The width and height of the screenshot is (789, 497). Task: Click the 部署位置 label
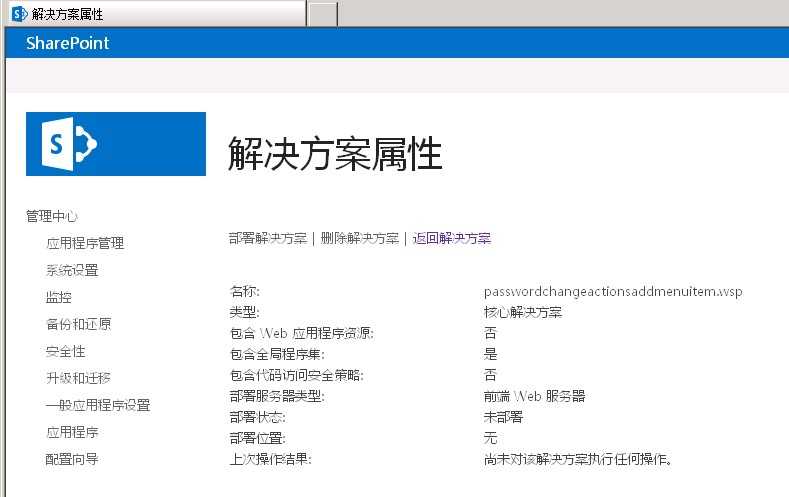click(x=258, y=438)
